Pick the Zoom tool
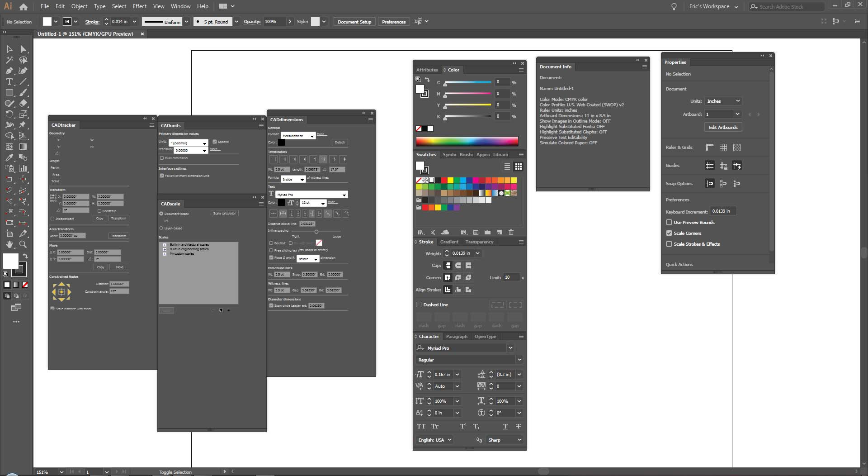The image size is (868, 476). pyautogui.click(x=23, y=244)
